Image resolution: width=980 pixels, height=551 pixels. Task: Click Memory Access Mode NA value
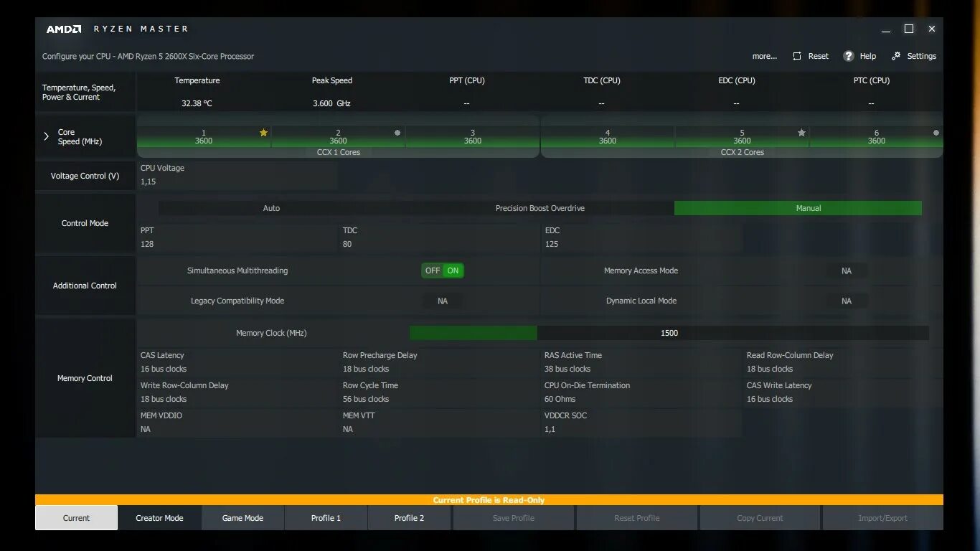tap(847, 270)
